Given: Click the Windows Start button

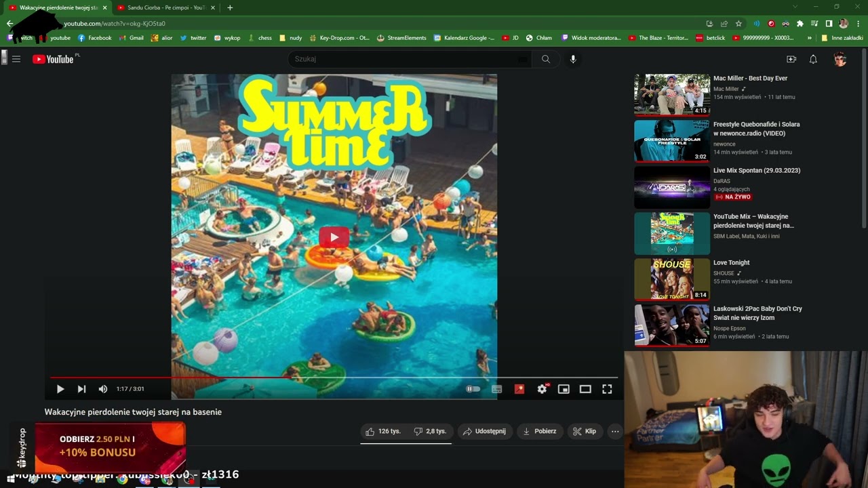Looking at the screenshot, I should [10, 480].
